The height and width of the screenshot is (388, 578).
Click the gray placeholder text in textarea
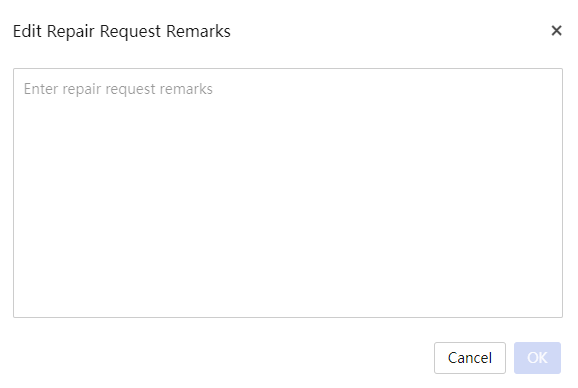click(x=118, y=89)
